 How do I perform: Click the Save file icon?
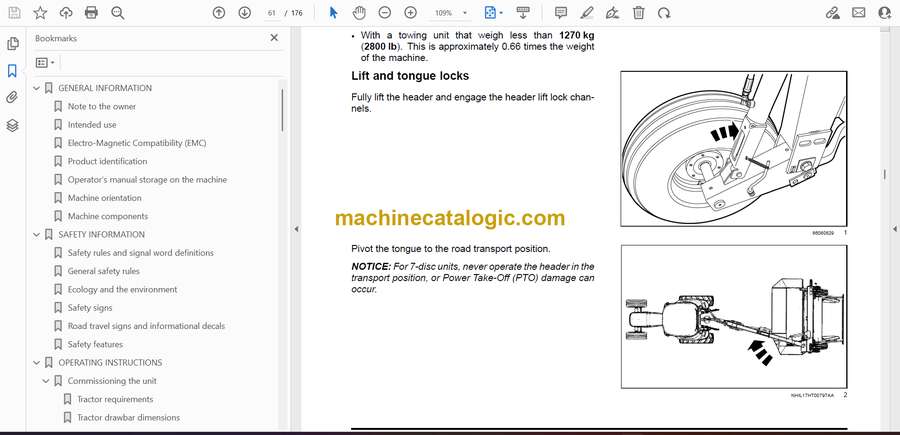(x=14, y=13)
